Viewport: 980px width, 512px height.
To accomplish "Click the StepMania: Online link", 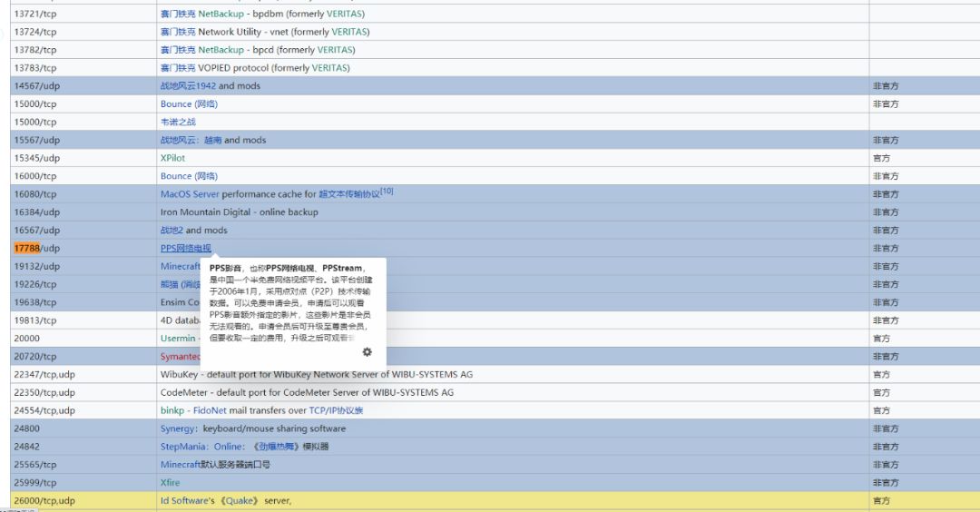I will tap(201, 447).
